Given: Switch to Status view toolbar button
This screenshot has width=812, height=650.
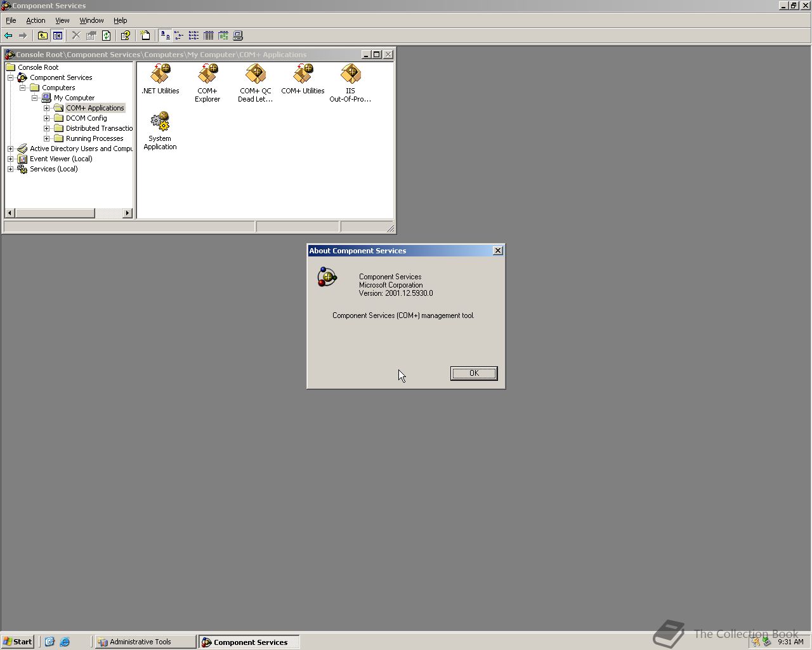Looking at the screenshot, I should (223, 36).
